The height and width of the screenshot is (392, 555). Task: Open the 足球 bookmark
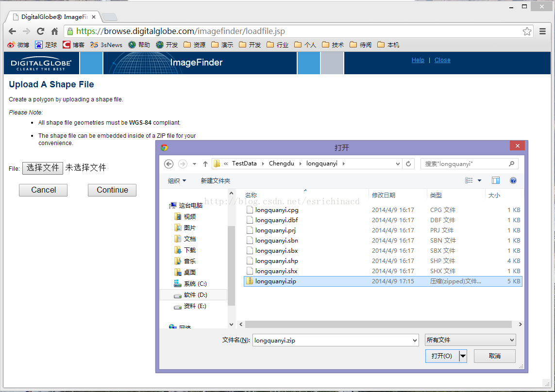click(x=46, y=45)
